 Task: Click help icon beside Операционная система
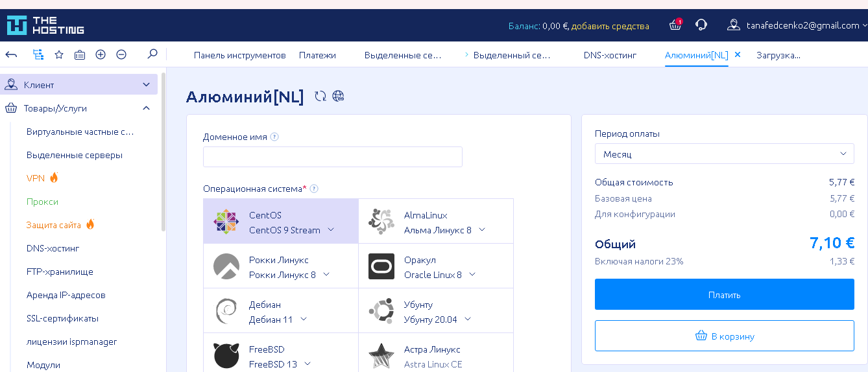(314, 189)
